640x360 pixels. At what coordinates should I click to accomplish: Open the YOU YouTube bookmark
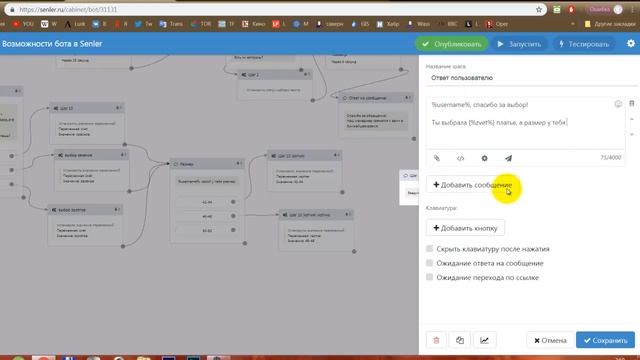[23, 24]
